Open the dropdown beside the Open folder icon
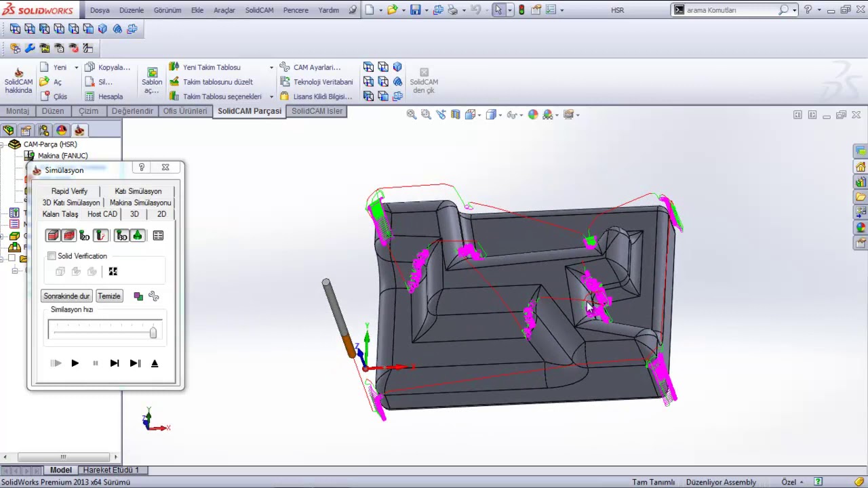 [403, 10]
